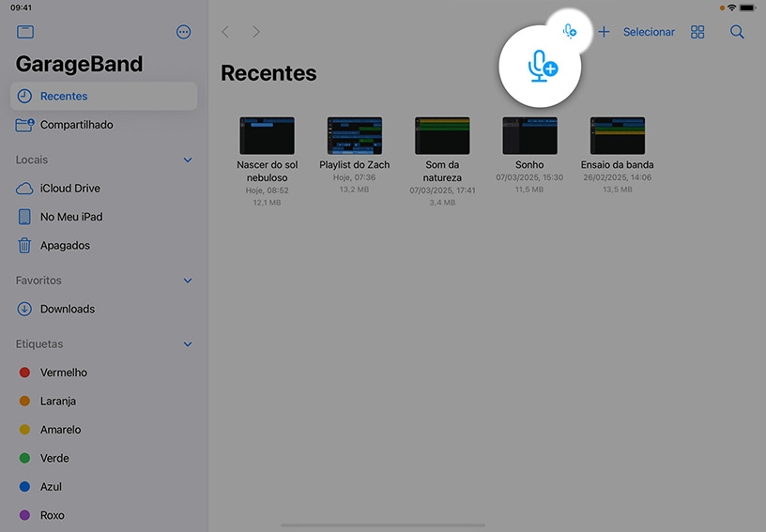The image size is (766, 532).
Task: Click the '26/02/2025, 14:06' date text
Action: [618, 177]
